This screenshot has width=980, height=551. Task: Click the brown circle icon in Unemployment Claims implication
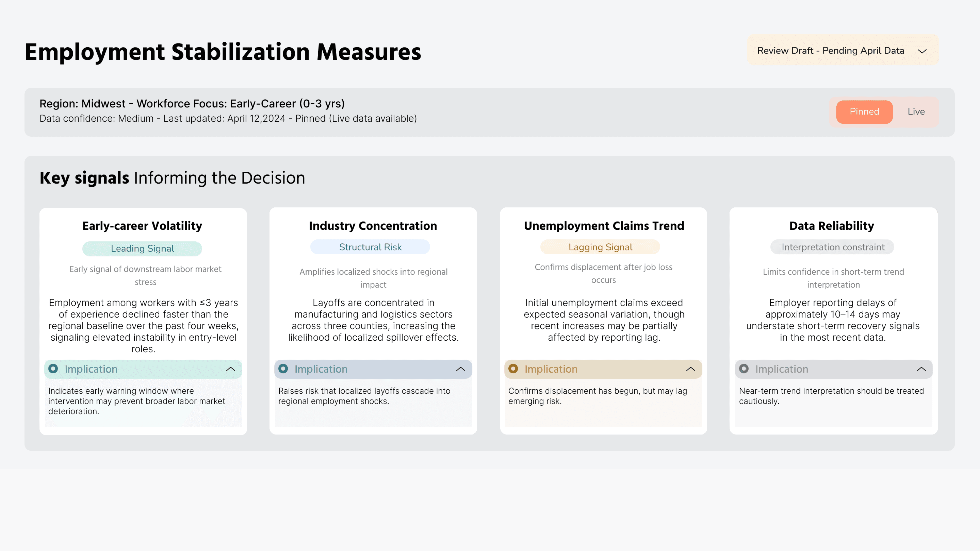click(x=513, y=368)
